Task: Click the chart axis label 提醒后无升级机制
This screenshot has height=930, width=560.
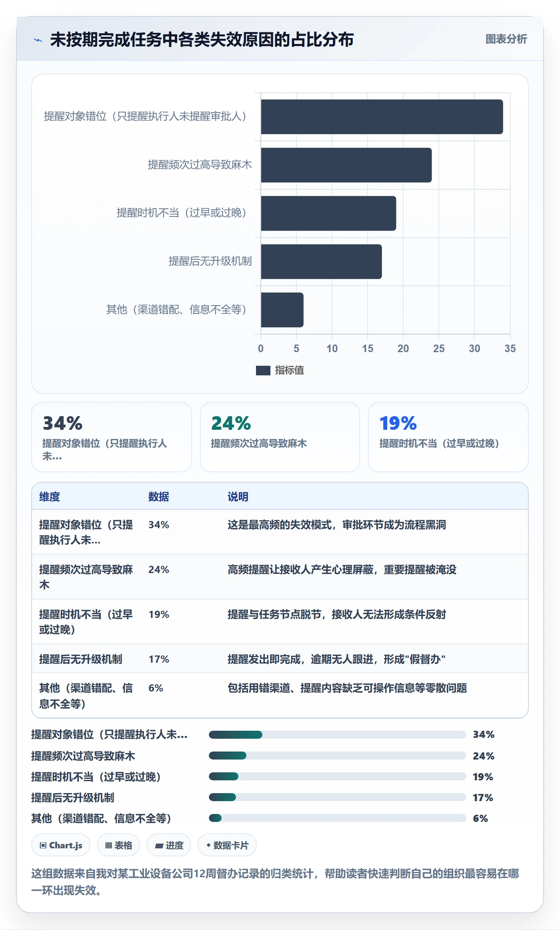Action: [x=210, y=261]
